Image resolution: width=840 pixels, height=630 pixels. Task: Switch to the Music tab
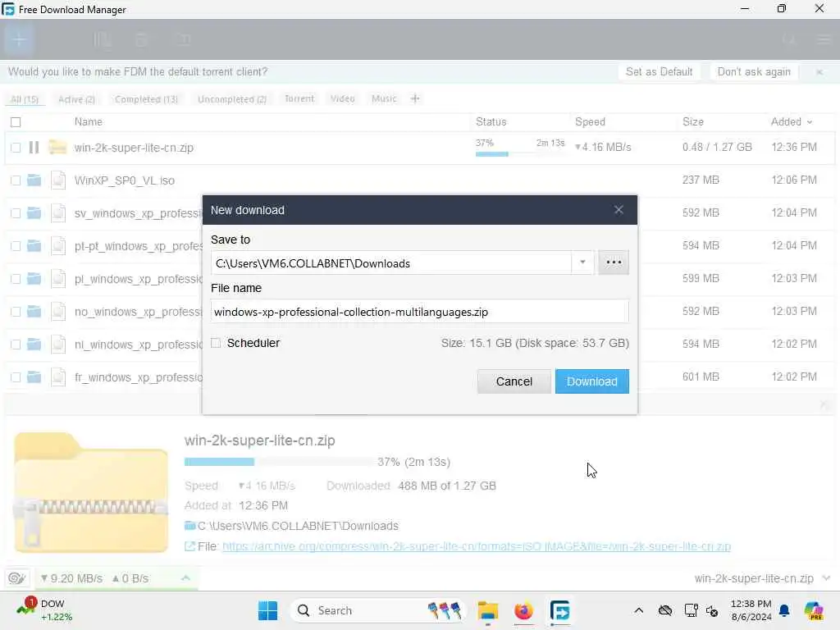[x=384, y=98]
